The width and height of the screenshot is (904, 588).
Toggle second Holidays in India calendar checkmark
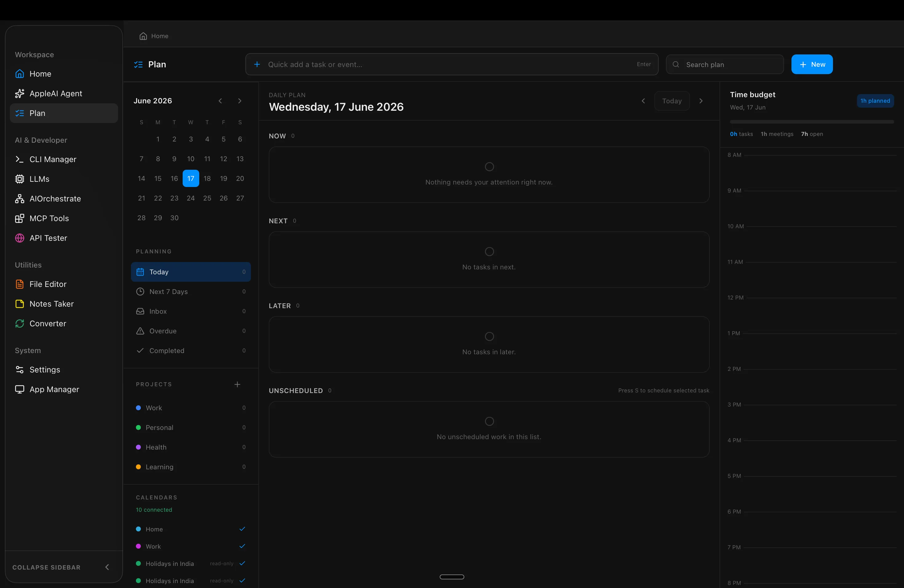pos(242,580)
